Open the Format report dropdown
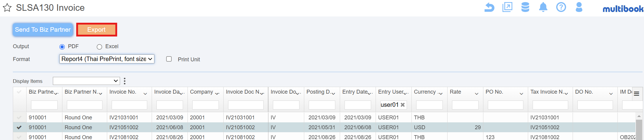644x140 pixels. [107, 59]
